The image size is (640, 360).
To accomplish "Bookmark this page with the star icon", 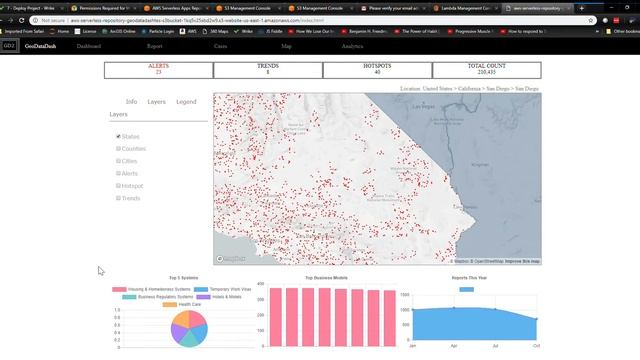I will (x=590, y=20).
